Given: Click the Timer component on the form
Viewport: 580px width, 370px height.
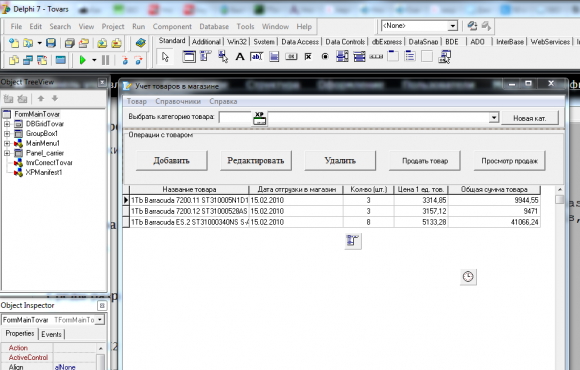Looking at the screenshot, I should tap(468, 276).
